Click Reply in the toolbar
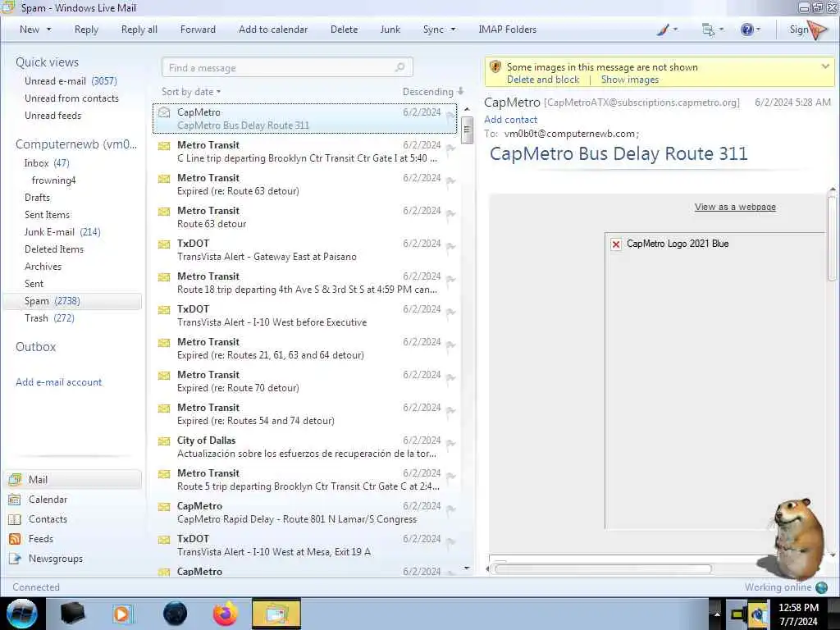 (86, 30)
